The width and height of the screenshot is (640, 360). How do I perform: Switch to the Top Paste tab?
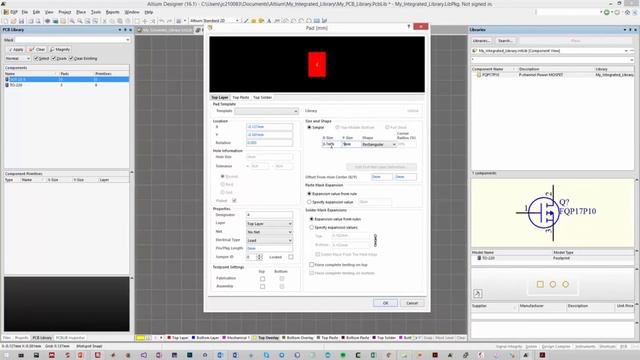(x=240, y=98)
